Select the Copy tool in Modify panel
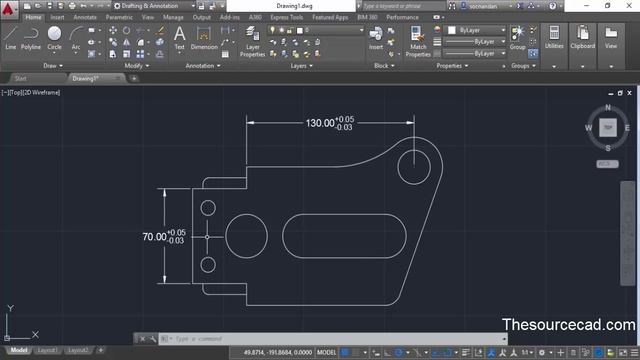This screenshot has height=360, width=640. click(113, 42)
